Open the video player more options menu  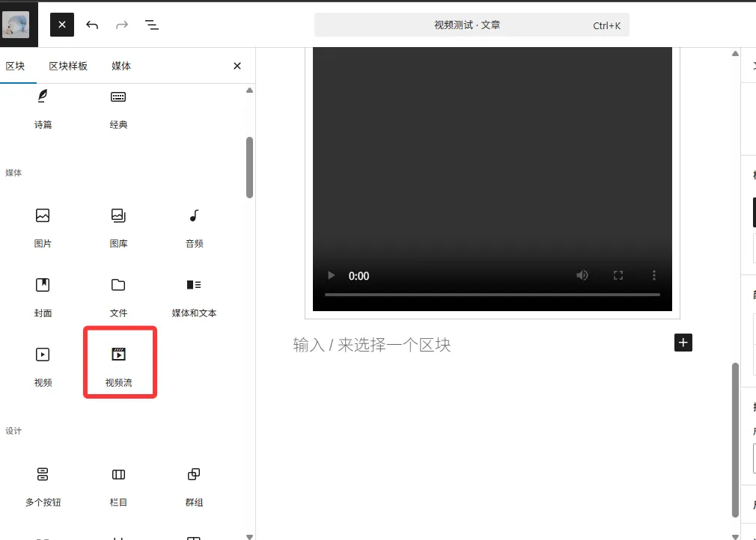click(654, 275)
